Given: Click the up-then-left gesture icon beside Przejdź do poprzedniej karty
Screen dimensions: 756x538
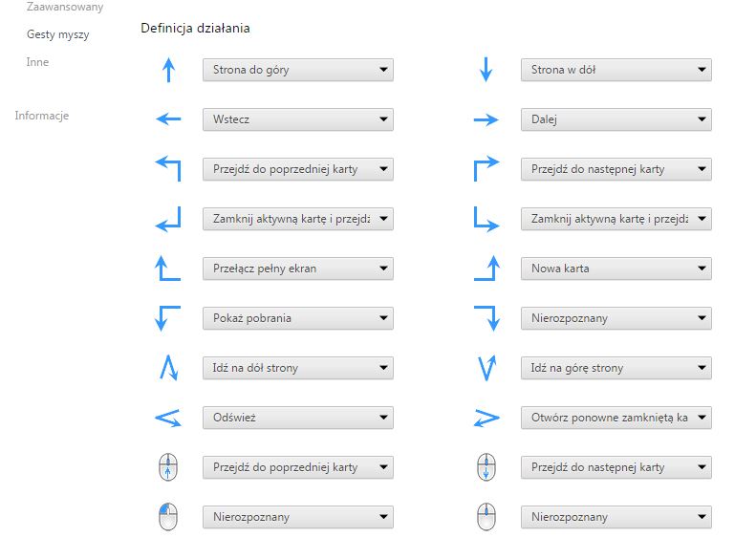Looking at the screenshot, I should click(x=168, y=169).
